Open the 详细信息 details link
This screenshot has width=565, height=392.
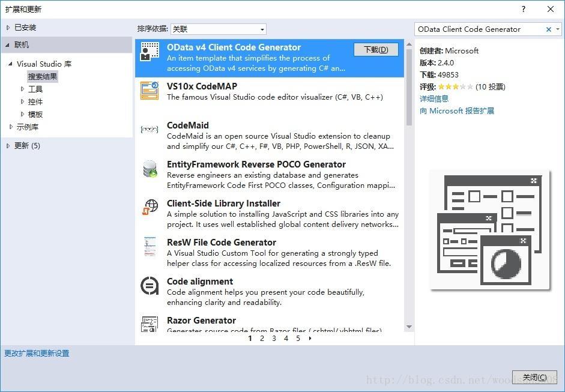pos(434,98)
